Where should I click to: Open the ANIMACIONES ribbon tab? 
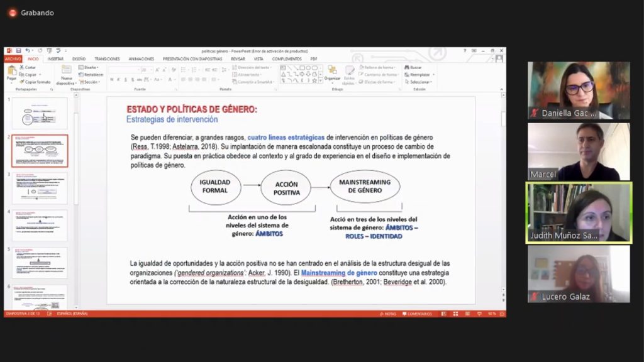pos(141,59)
